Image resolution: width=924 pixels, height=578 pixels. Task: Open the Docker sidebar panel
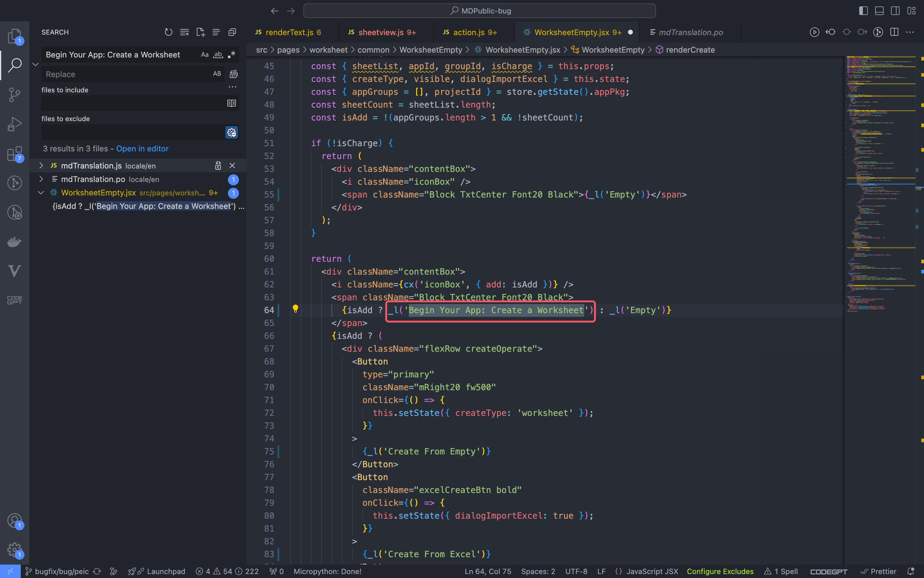tap(14, 242)
